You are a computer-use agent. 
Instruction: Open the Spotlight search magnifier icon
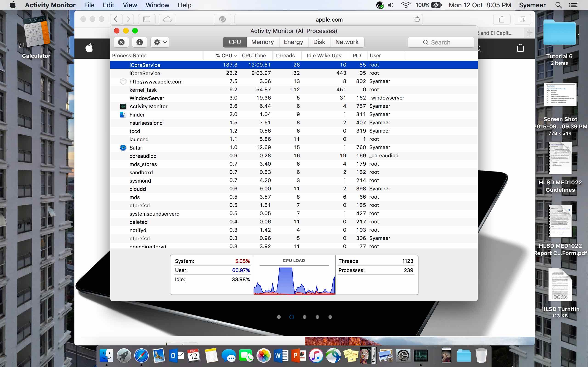(x=559, y=5)
